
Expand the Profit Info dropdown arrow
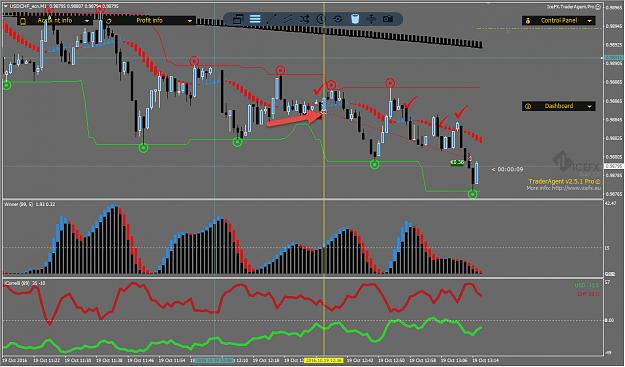190,21
